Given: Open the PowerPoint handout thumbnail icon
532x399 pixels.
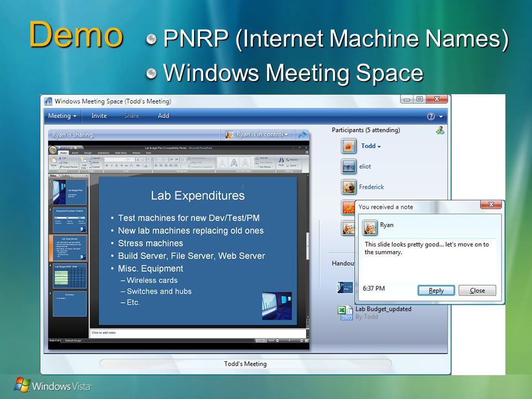Looking at the screenshot, I should click(345, 287).
